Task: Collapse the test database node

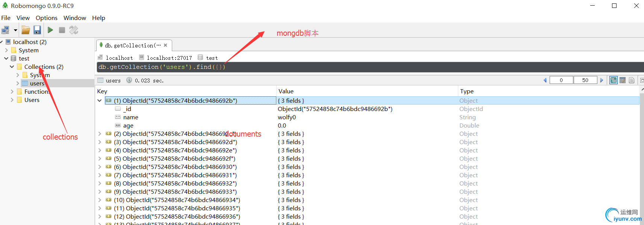Action: (x=6, y=58)
